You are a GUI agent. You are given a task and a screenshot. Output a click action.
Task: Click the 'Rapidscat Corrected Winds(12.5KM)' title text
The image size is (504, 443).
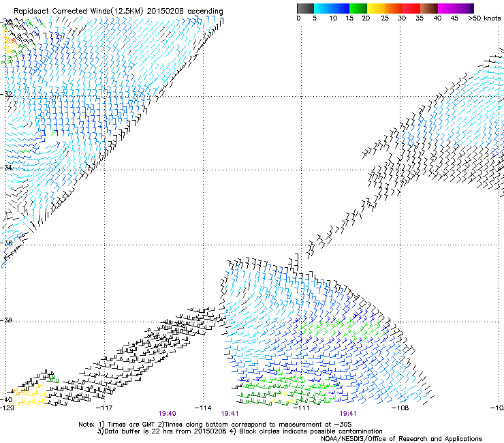78,12
